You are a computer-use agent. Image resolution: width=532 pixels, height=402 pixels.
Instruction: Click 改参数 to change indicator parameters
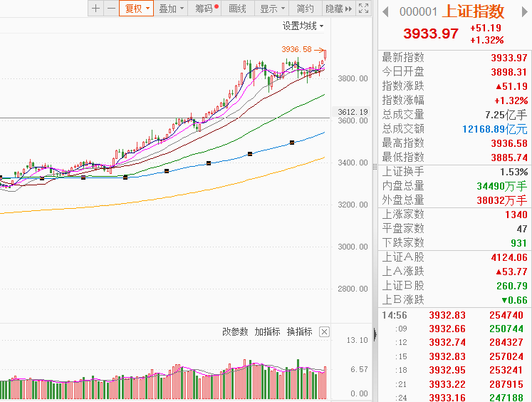pyautogui.click(x=235, y=331)
